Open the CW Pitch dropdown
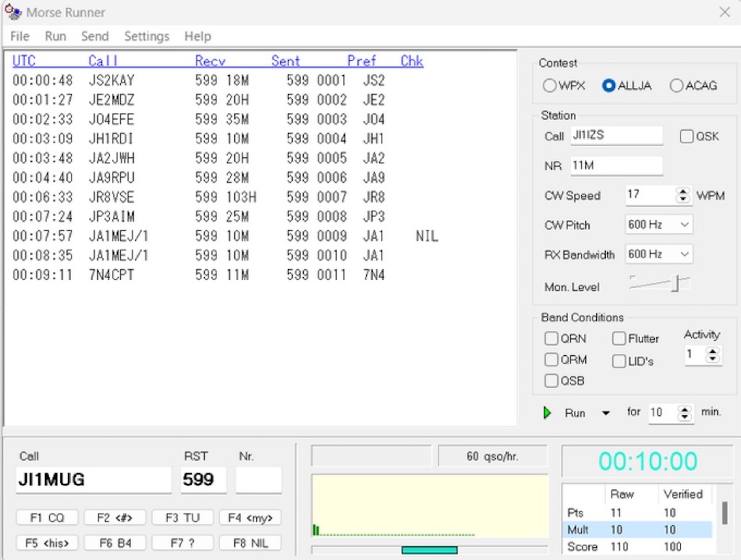This screenshot has width=741, height=560. click(x=685, y=224)
